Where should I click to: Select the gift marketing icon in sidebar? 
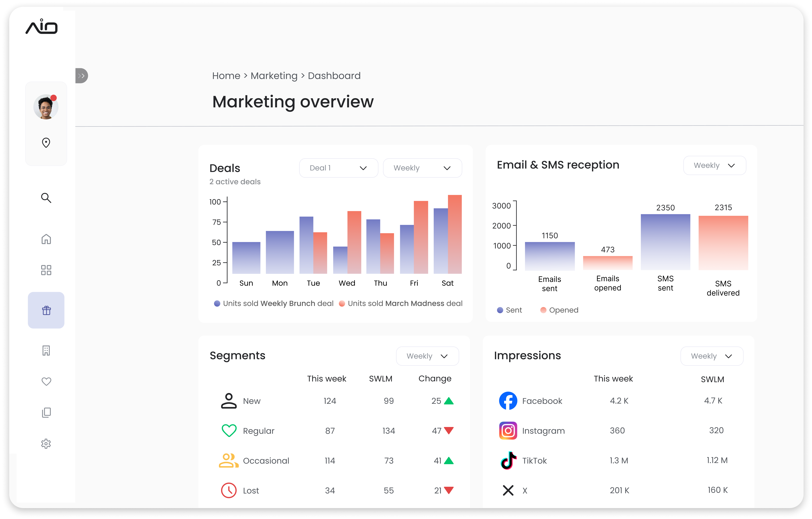46,310
